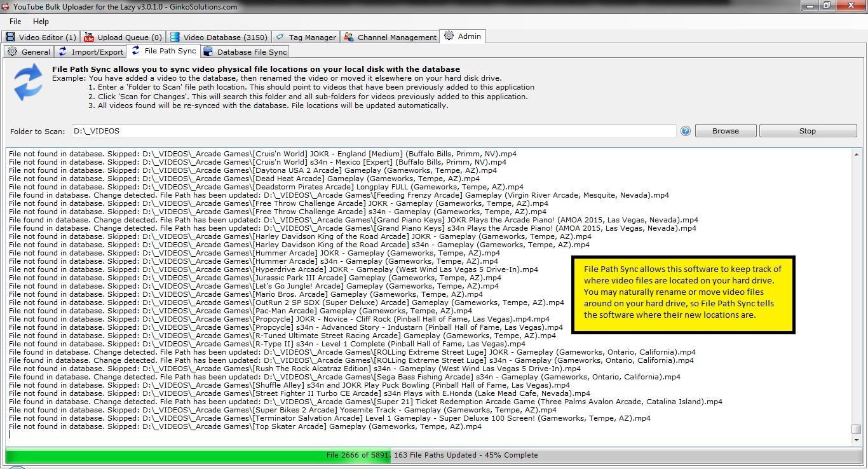This screenshot has height=469, width=868.
Task: Click the Top Skater Arcade log line
Action: click(x=245, y=426)
